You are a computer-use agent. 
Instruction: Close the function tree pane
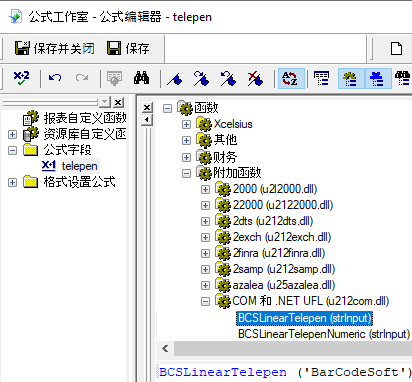tap(147, 107)
